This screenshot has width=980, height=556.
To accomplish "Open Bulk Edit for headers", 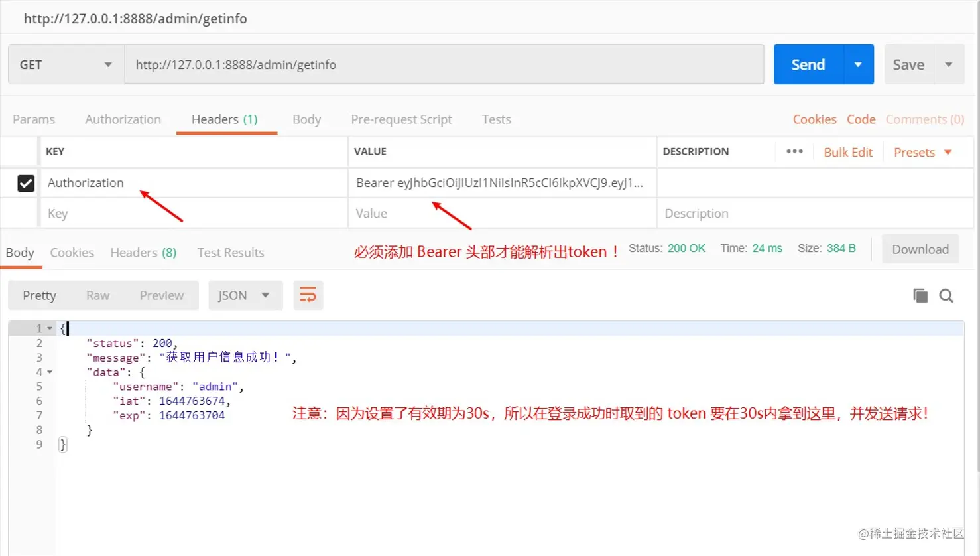I will (848, 152).
